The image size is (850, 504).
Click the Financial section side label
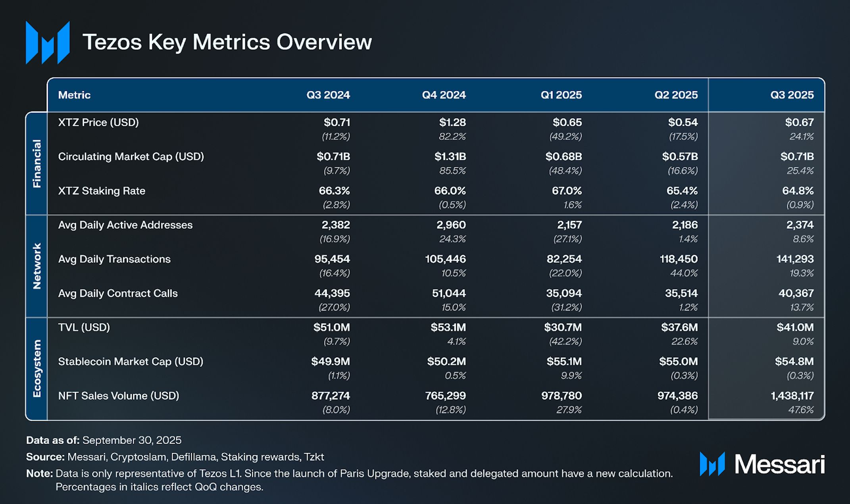[37, 164]
